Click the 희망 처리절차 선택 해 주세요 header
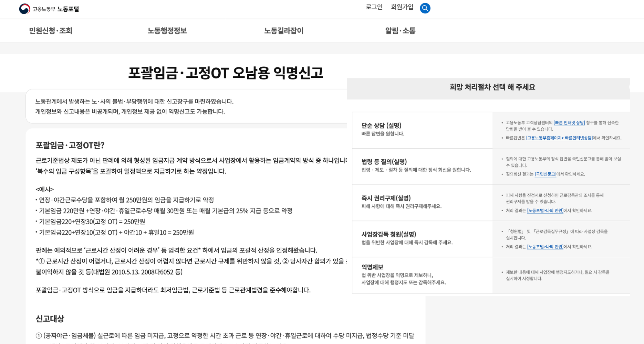This screenshot has width=644, height=344. pos(492,87)
